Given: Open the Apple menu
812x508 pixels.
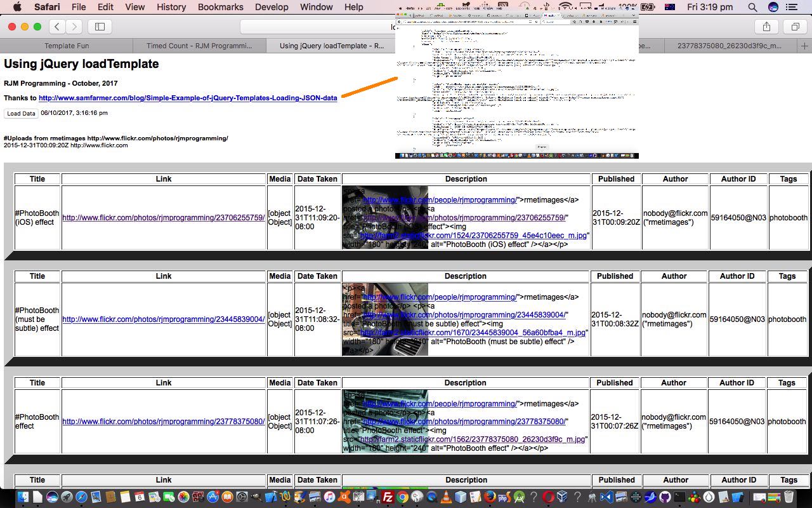Looking at the screenshot, I should pyautogui.click(x=17, y=7).
